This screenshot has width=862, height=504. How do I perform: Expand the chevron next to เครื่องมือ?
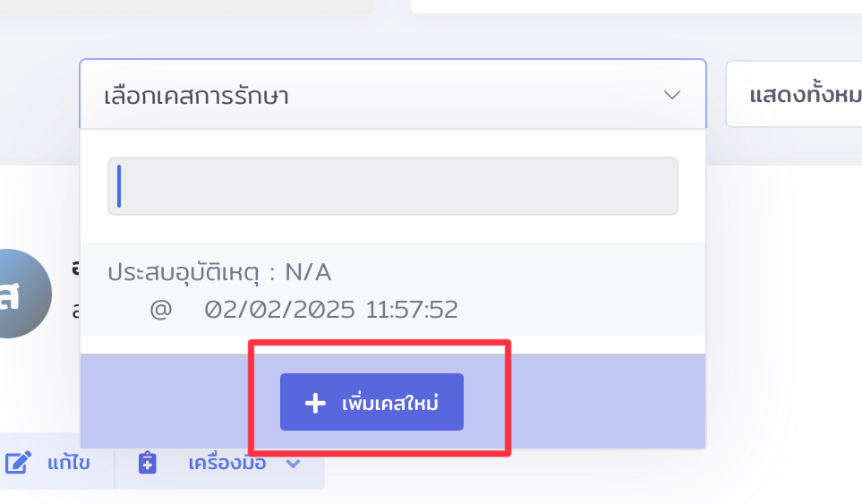tap(293, 463)
